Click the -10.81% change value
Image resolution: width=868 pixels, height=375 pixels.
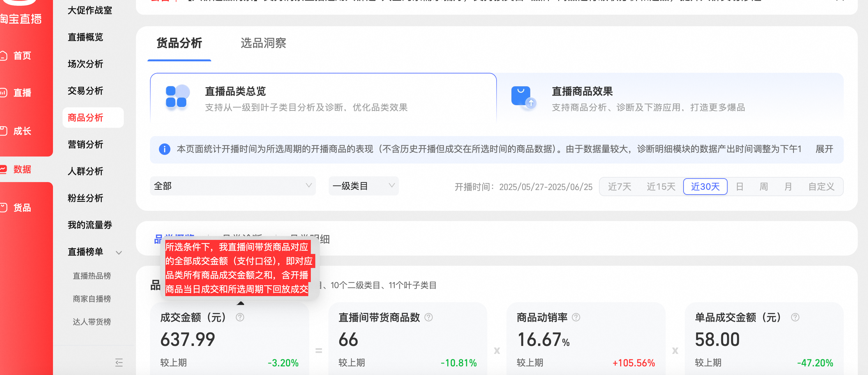point(459,363)
